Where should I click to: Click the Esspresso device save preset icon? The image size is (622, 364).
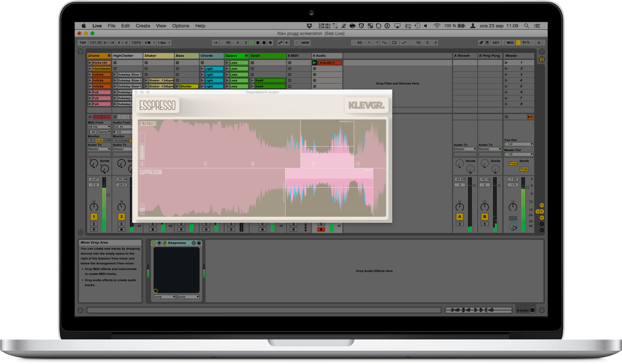click(199, 243)
